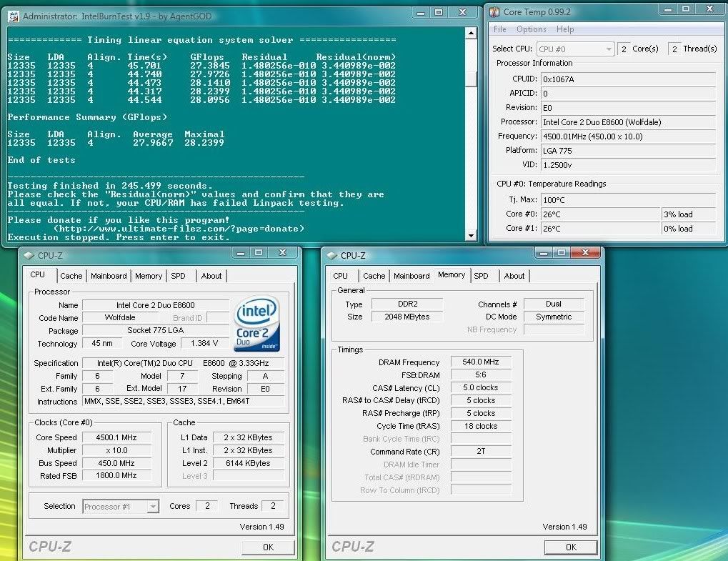Click the console scrollbar up arrow
728x561 pixels.
click(471, 33)
